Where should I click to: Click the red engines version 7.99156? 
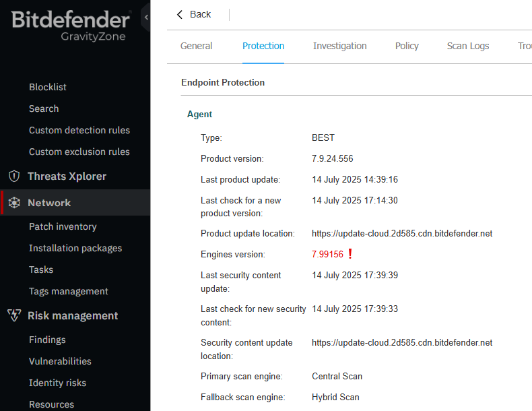click(x=327, y=254)
